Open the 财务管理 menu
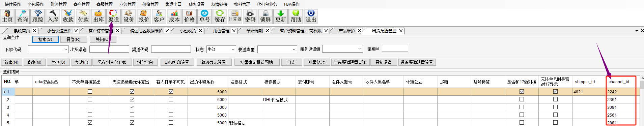 pyautogui.click(x=59, y=4)
